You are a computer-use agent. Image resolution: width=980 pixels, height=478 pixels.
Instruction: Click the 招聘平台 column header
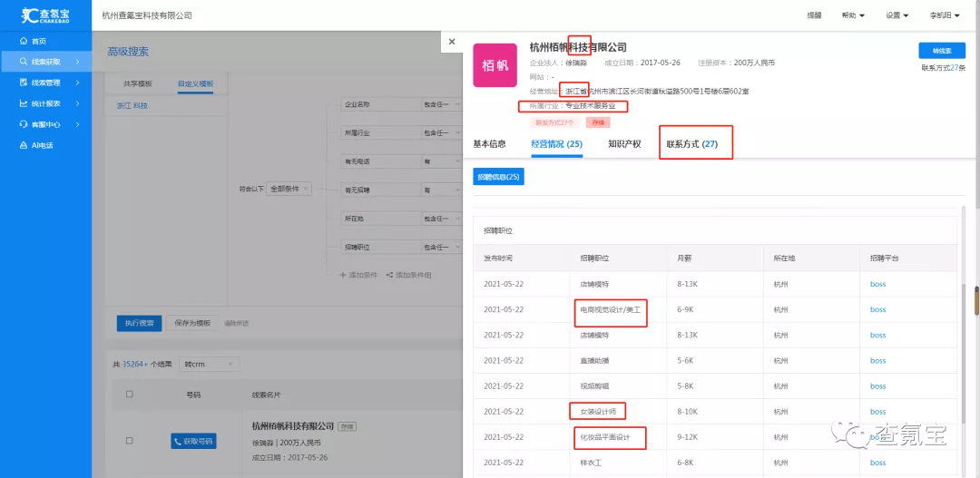[x=885, y=259]
